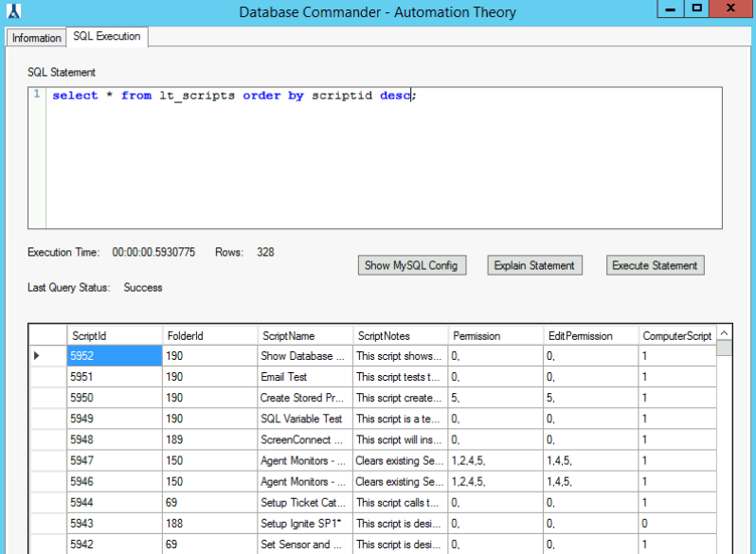
Task: Click the FolderId column header
Action: [209, 335]
